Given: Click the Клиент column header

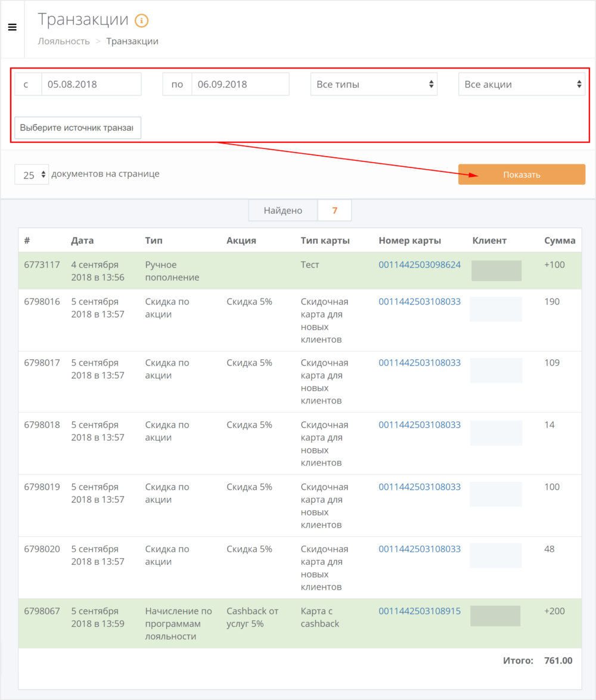Looking at the screenshot, I should 489,241.
